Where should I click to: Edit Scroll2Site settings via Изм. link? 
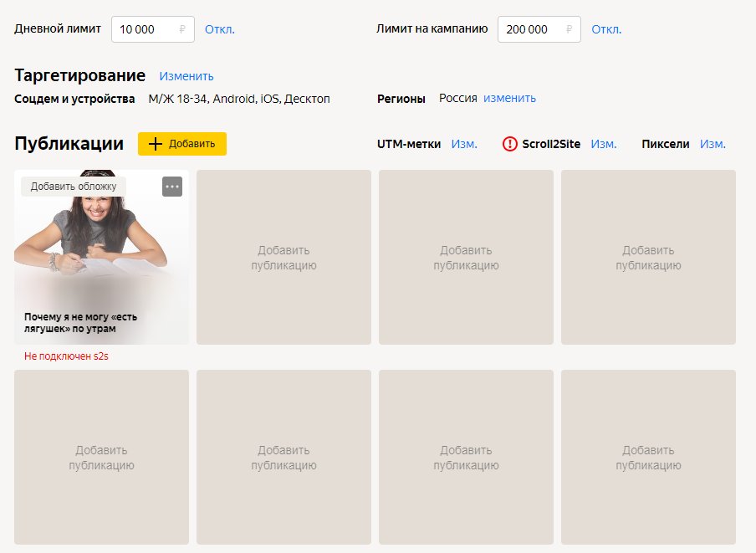click(604, 144)
